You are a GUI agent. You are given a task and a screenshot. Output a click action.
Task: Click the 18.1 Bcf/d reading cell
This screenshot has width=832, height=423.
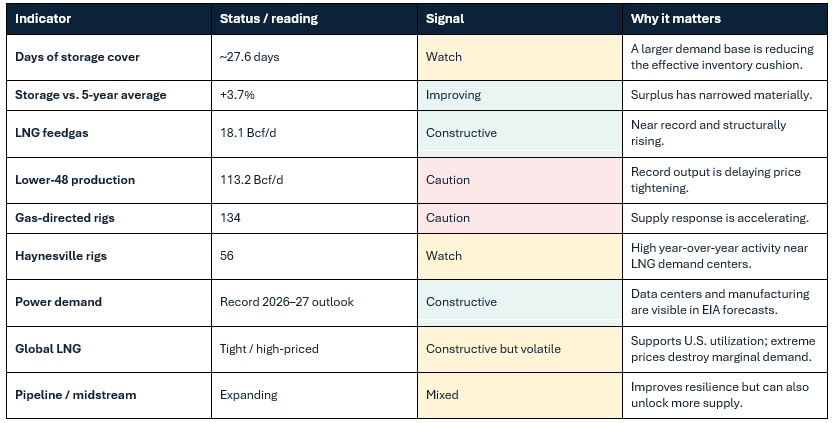pyautogui.click(x=314, y=134)
